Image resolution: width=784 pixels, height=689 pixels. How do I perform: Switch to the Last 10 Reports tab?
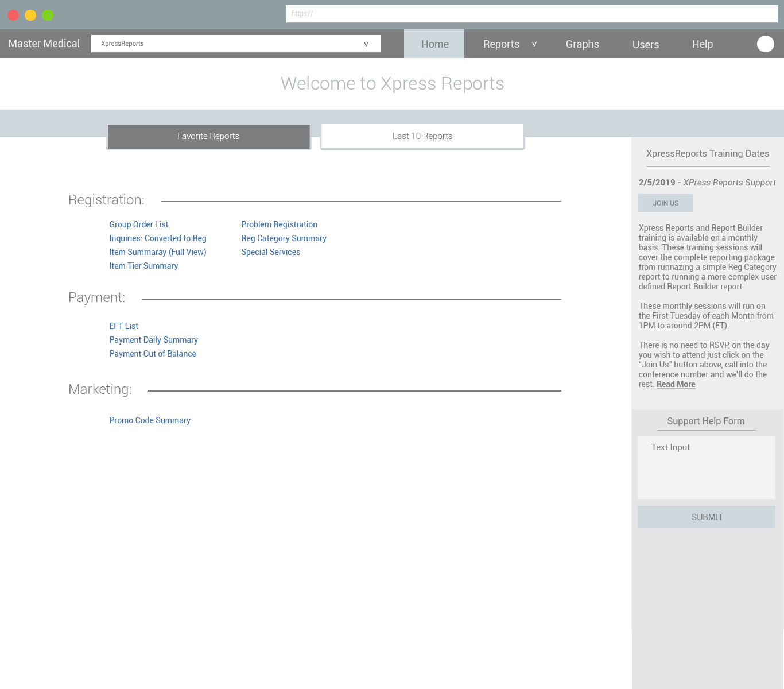click(422, 136)
